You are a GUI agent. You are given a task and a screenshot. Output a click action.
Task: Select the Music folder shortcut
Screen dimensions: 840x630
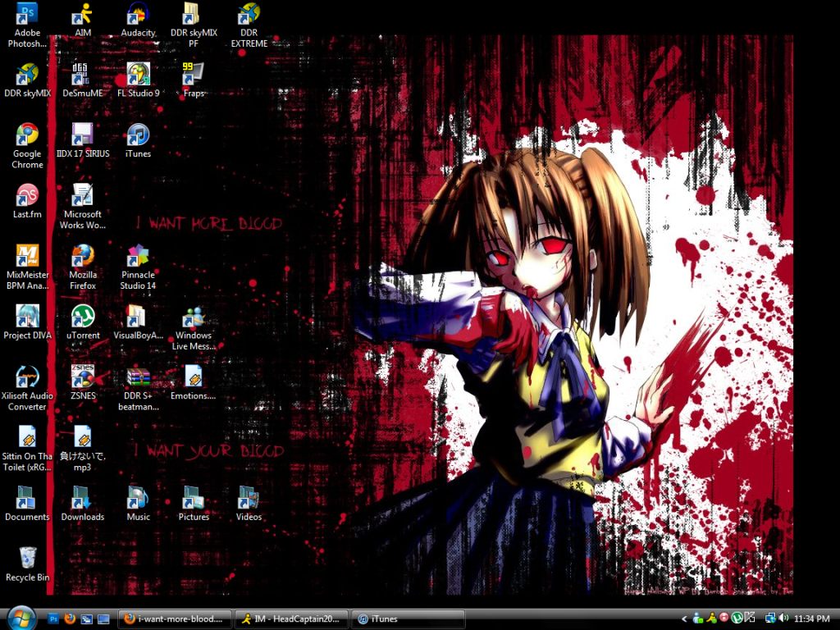(138, 504)
